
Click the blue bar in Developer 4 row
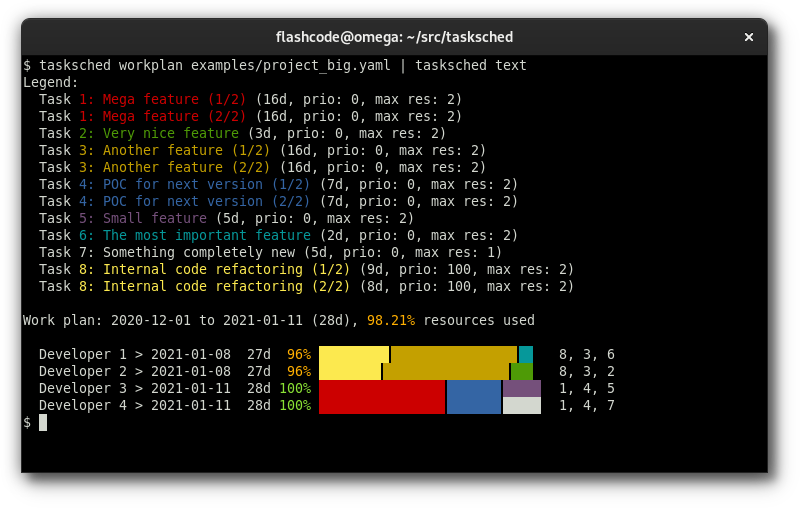point(474,405)
